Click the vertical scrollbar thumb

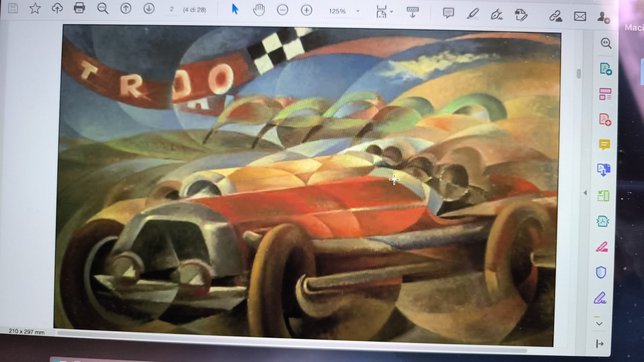(579, 73)
